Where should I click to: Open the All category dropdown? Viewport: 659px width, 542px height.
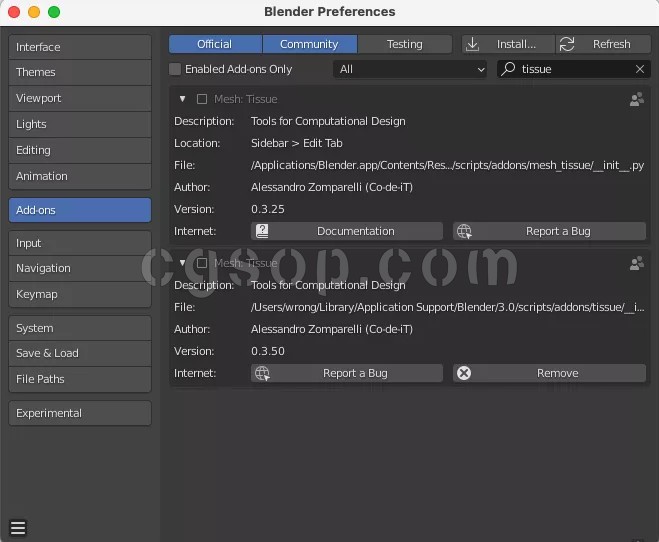click(x=410, y=69)
